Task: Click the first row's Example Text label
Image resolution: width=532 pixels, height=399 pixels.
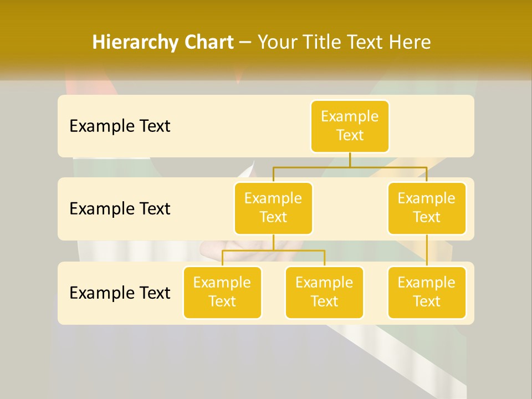Action: pyautogui.click(x=120, y=126)
